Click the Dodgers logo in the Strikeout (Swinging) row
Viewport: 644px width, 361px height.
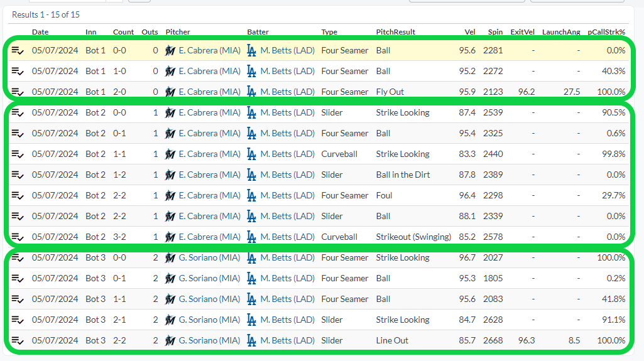[x=252, y=237]
